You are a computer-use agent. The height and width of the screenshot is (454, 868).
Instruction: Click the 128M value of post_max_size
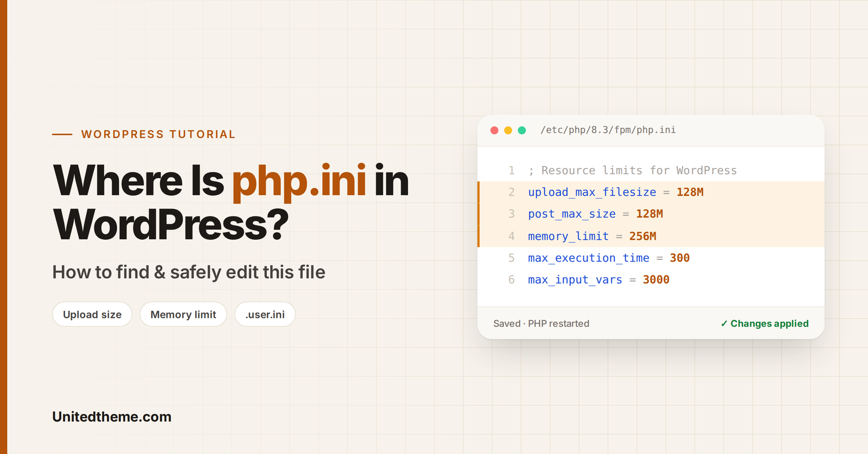[x=649, y=214]
